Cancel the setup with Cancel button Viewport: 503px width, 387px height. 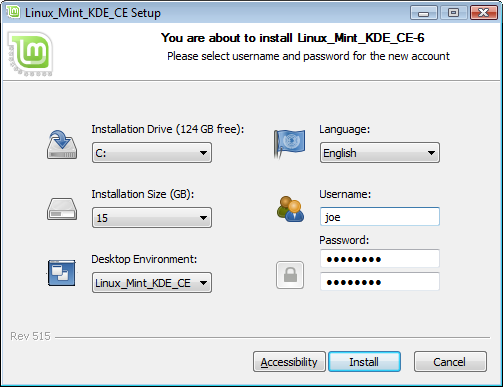click(450, 362)
